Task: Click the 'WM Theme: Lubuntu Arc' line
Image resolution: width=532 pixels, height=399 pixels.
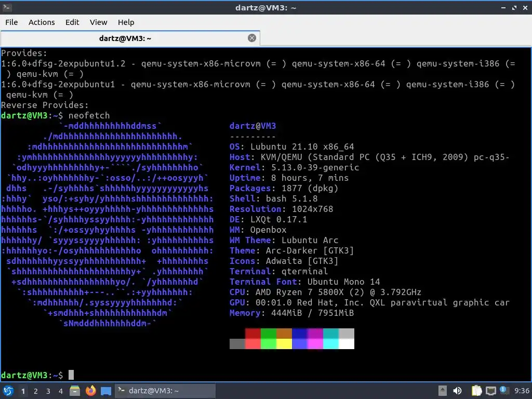Action: click(284, 241)
